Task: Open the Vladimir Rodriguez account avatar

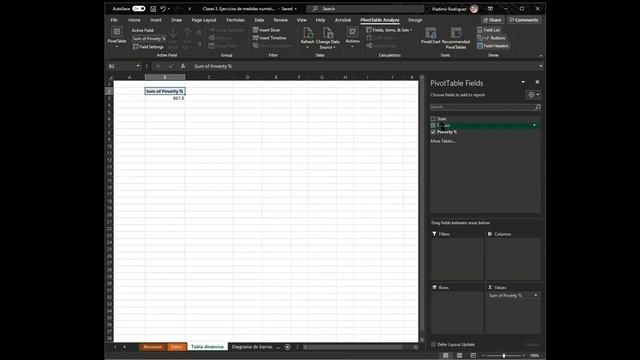Action: (474, 9)
